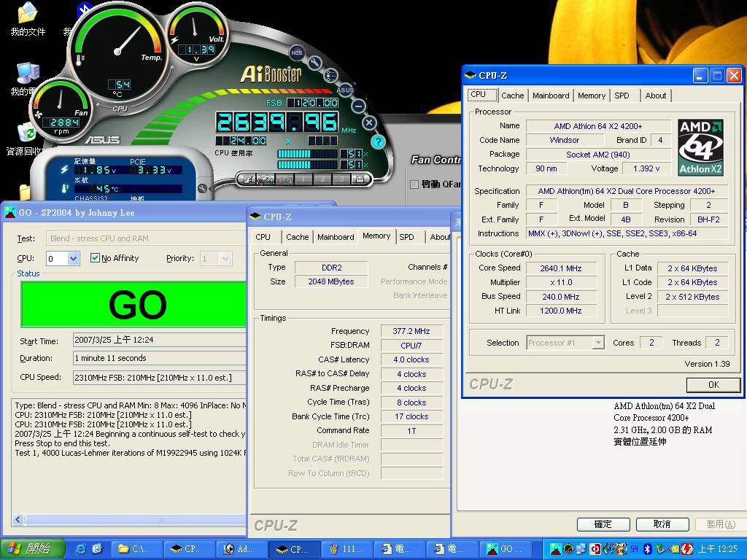This screenshot has height=560, width=747.
Task: Click profile slot 2 in AI Booster toolbar
Action: pos(322,179)
